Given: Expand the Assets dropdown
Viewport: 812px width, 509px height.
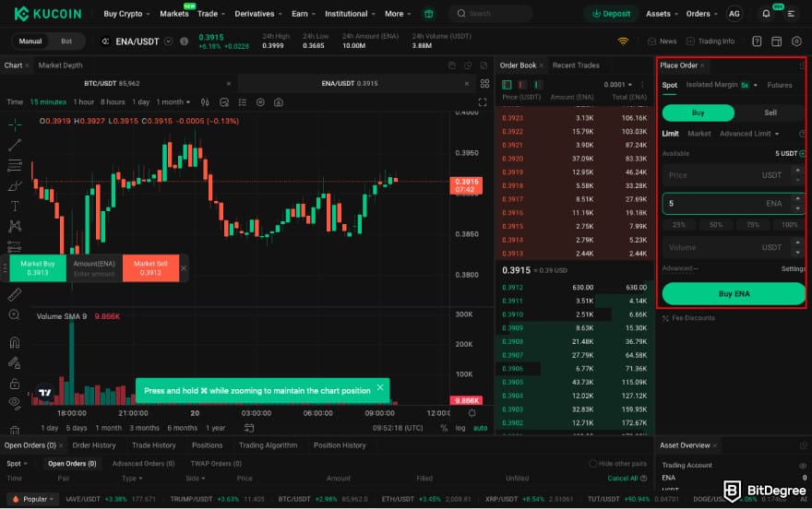Looking at the screenshot, I should tap(662, 14).
